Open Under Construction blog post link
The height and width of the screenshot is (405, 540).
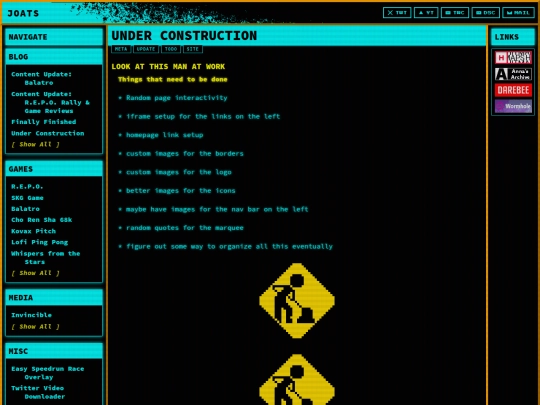click(48, 133)
